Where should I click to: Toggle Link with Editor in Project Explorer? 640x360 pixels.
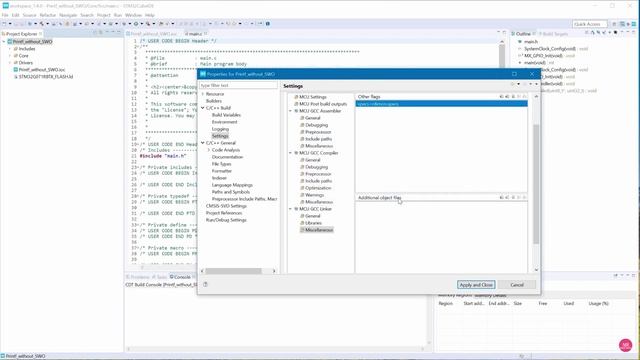(101, 33)
